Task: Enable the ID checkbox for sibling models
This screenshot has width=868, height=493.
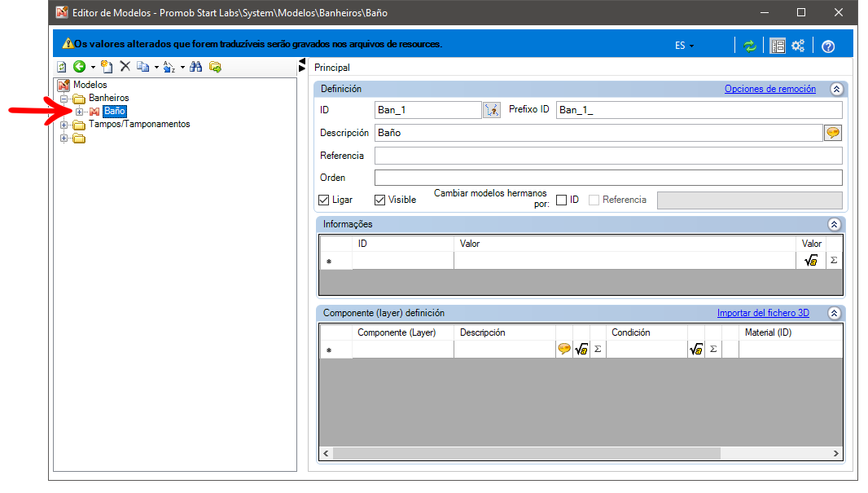Action: [561, 200]
